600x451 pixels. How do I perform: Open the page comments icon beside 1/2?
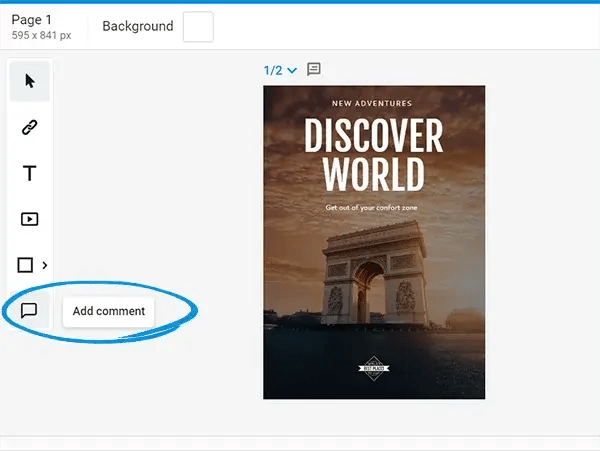[x=314, y=69]
